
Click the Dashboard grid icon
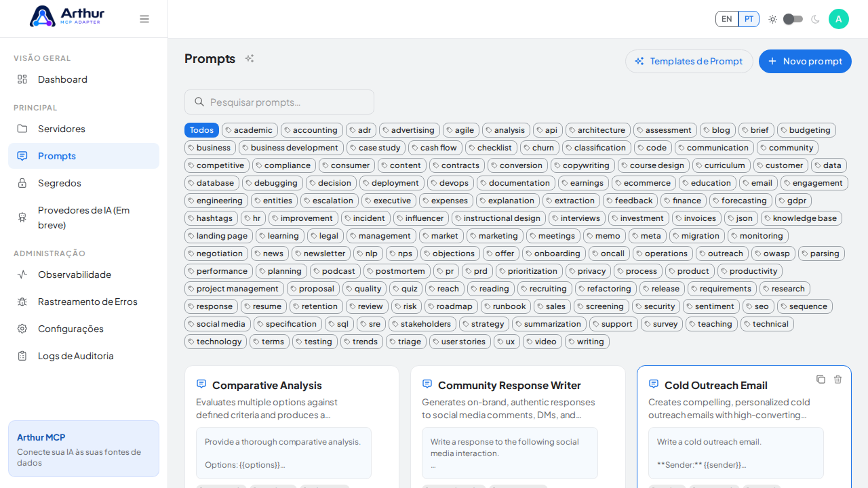click(22, 79)
